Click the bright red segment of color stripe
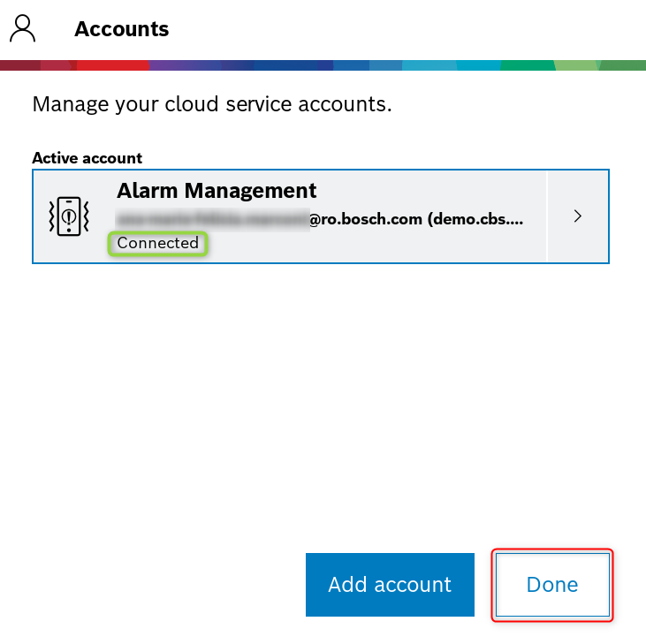 pos(110,65)
